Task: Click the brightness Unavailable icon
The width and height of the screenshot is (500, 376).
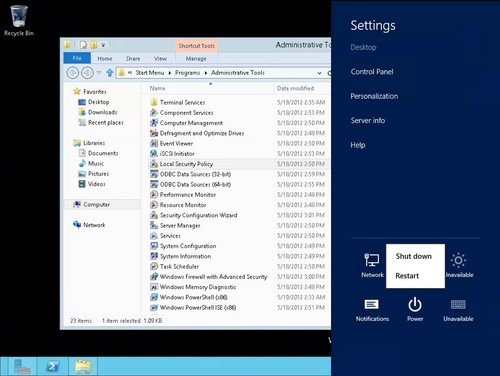Action: pyautogui.click(x=459, y=265)
